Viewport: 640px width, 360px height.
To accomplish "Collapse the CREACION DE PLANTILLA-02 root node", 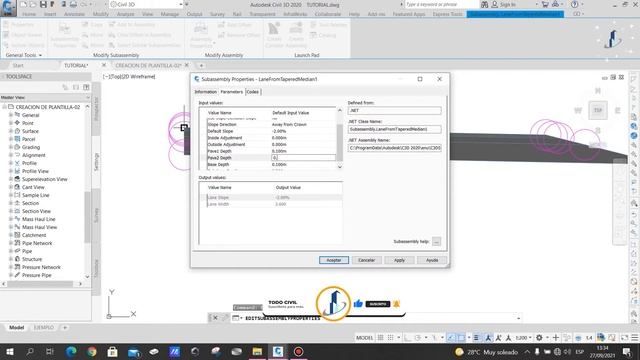I will point(4,107).
